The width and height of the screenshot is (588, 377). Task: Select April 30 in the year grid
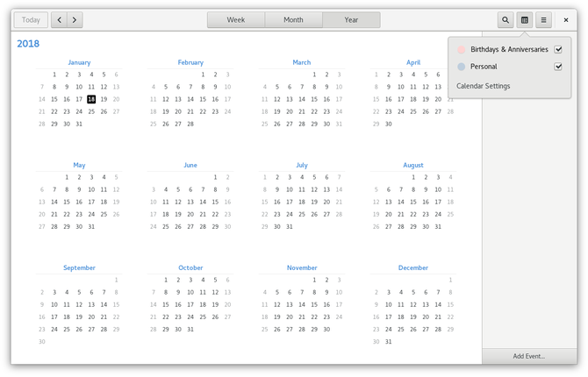(388, 124)
